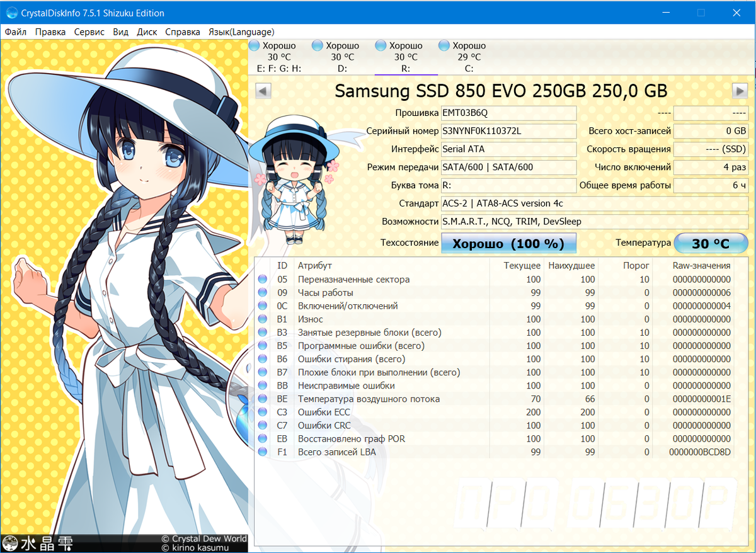The image size is (756, 553).
Task: Click the Наихудшее column header
Action: 571,266
